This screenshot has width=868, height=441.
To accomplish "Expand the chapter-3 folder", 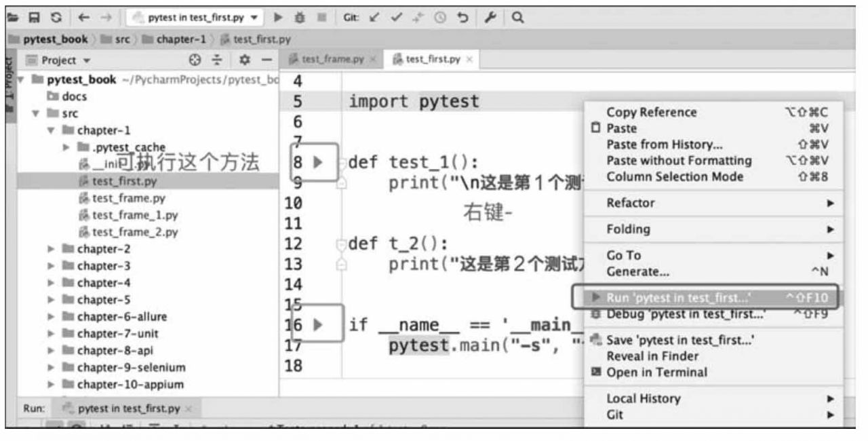I will point(51,266).
